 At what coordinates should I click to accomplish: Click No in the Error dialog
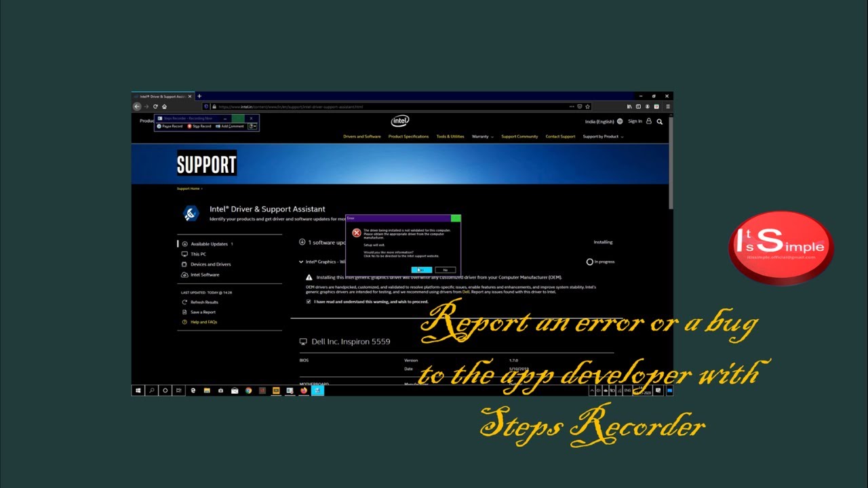[x=446, y=270]
